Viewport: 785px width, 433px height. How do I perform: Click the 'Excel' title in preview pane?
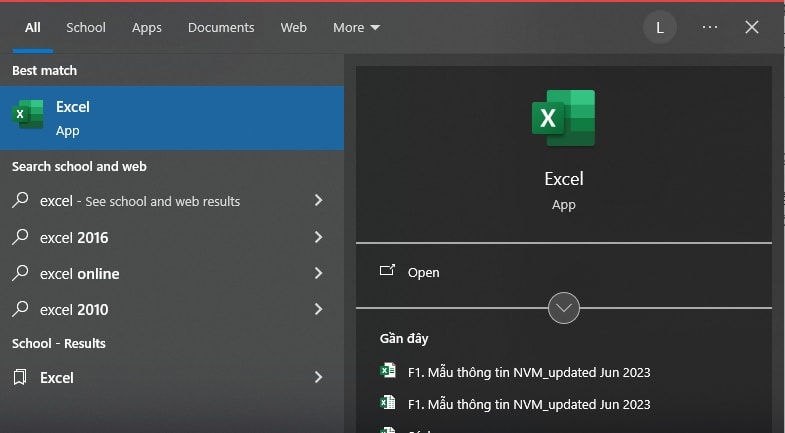pyautogui.click(x=564, y=179)
